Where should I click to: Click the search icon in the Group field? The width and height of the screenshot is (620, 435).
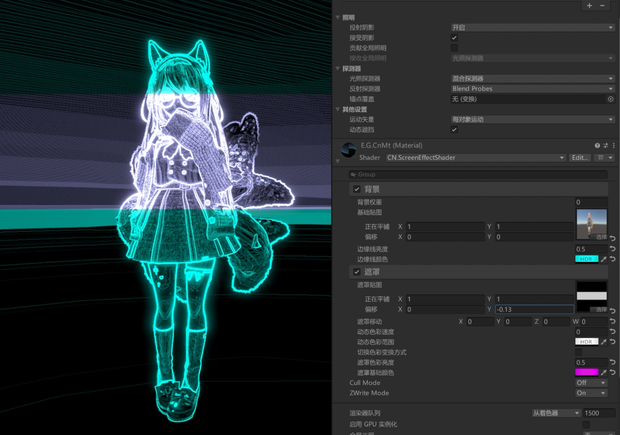click(x=353, y=174)
